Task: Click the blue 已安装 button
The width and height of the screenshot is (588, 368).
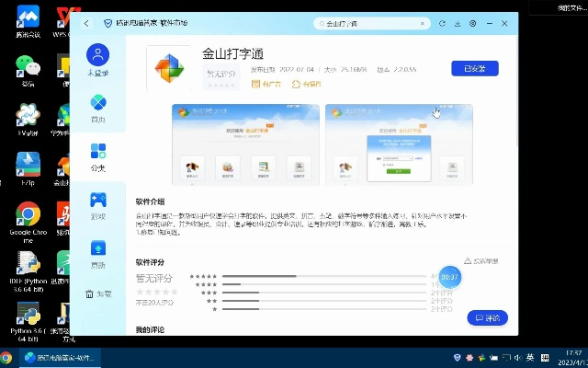Action: click(x=474, y=68)
